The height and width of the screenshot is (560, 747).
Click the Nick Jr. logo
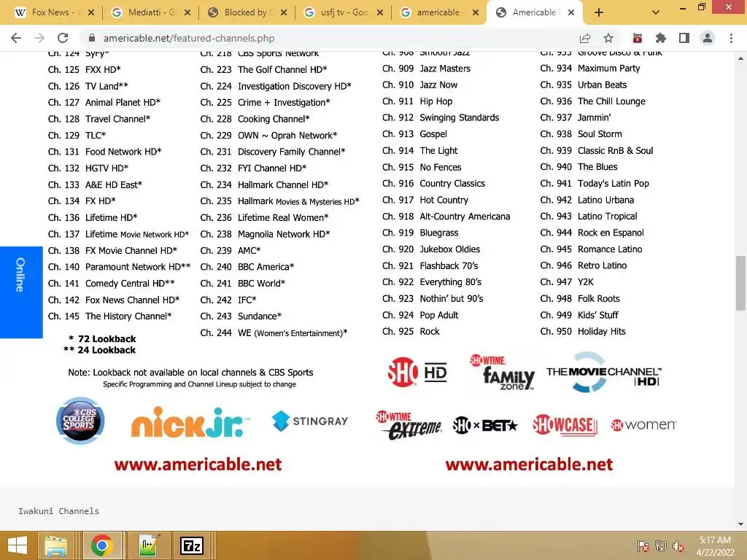(190, 422)
